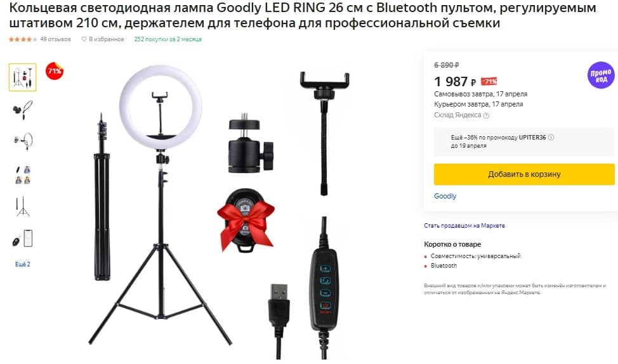Select the fifth thumbnail showing the tripod
Image resolution: width=618 pixels, height=364 pixels.
coord(22,207)
